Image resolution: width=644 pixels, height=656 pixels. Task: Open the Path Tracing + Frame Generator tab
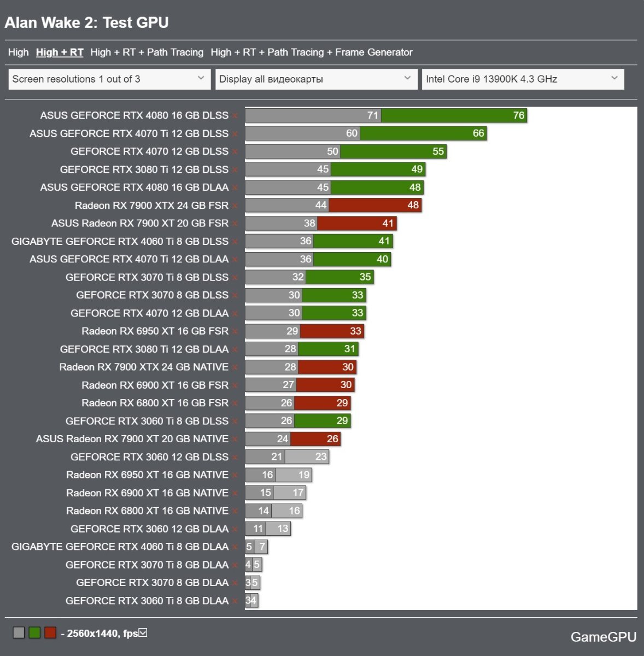pyautogui.click(x=312, y=52)
